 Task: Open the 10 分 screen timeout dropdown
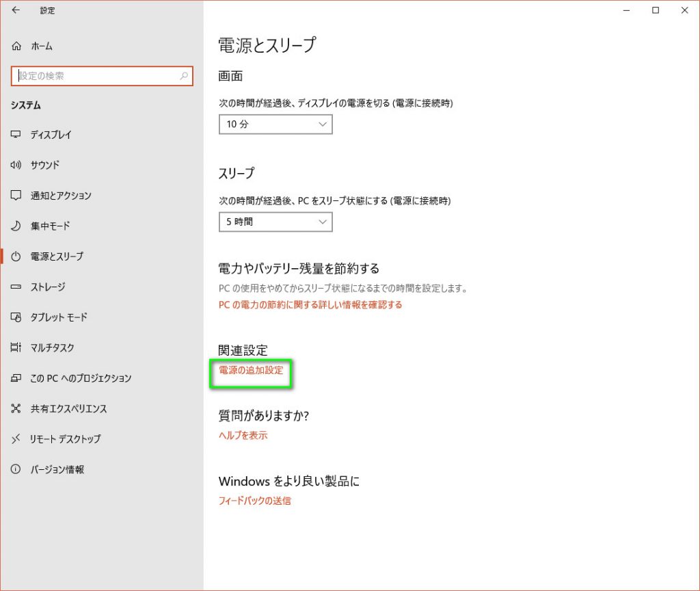click(275, 124)
